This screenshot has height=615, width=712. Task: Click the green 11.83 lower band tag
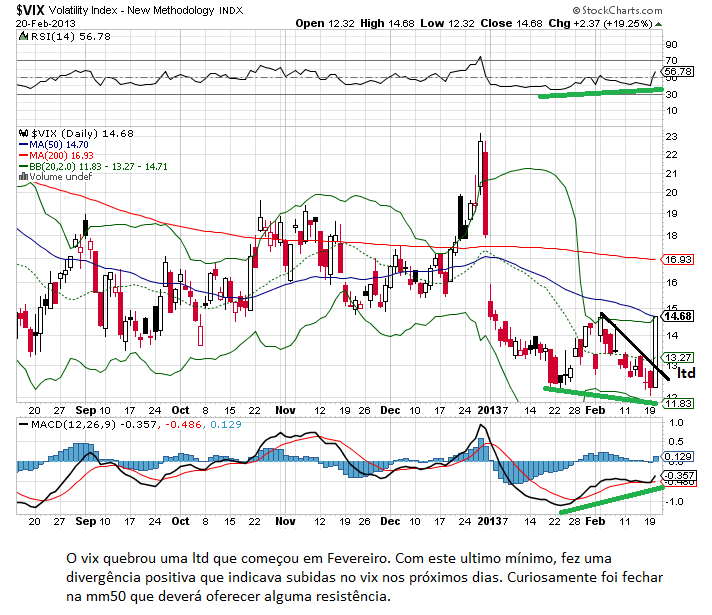tap(678, 403)
